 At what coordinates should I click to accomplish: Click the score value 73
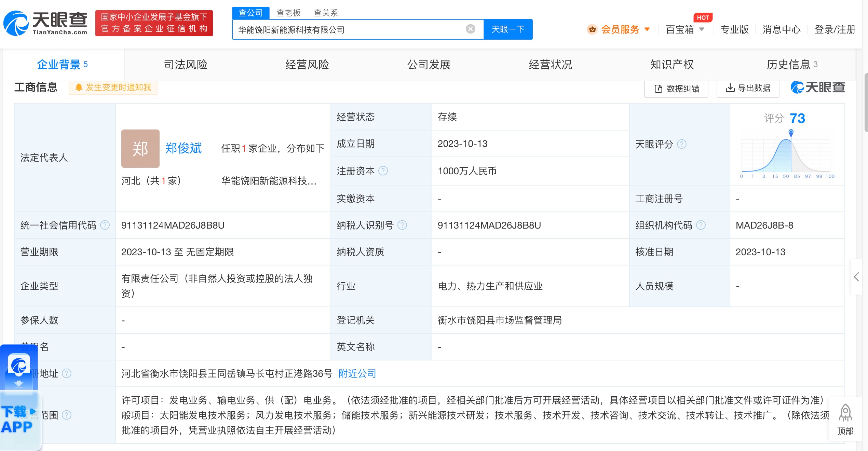point(797,118)
